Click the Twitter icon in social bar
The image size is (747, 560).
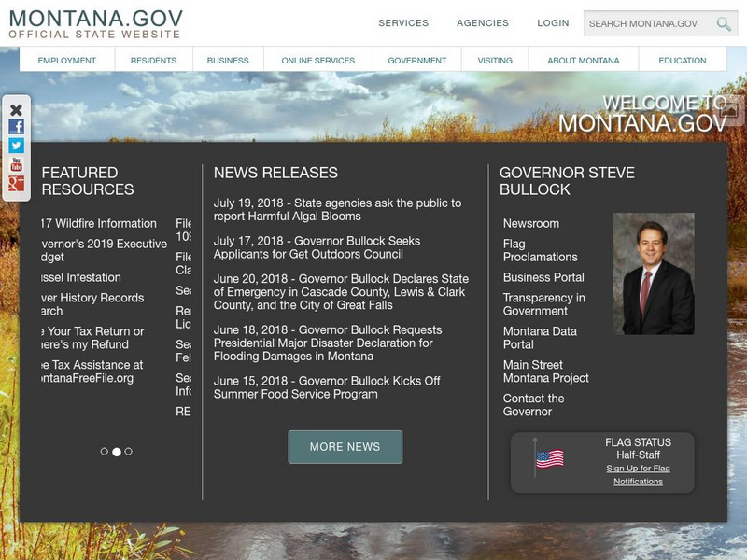(x=16, y=143)
